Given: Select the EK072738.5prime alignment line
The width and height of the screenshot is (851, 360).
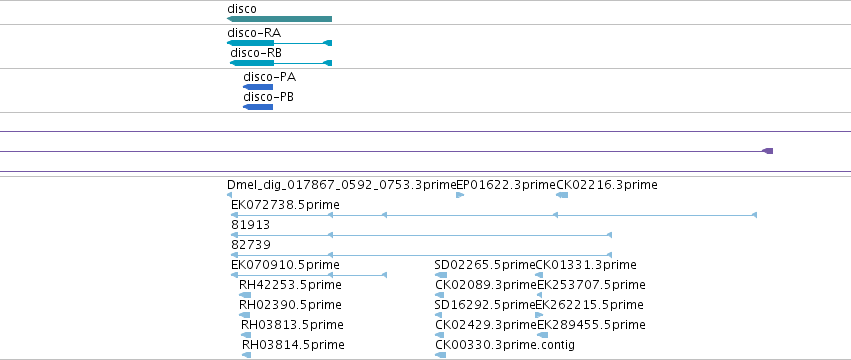Looking at the screenshot, I should coord(494,216).
